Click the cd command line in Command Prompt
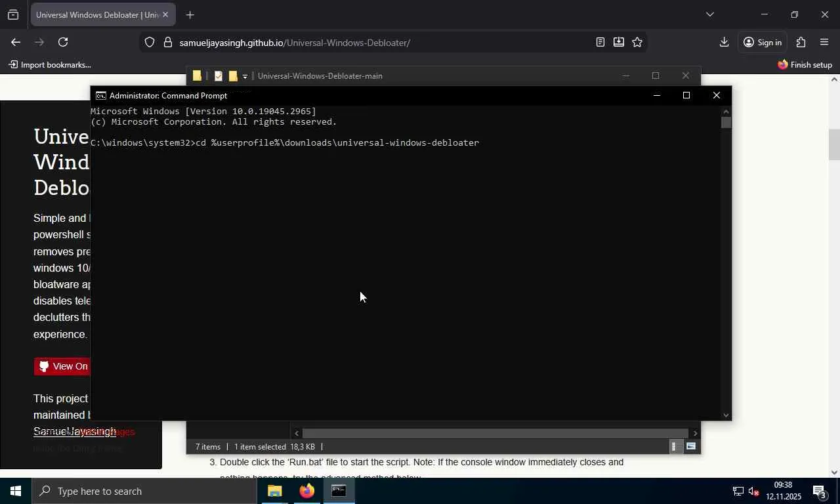The height and width of the screenshot is (504, 840). (x=285, y=143)
